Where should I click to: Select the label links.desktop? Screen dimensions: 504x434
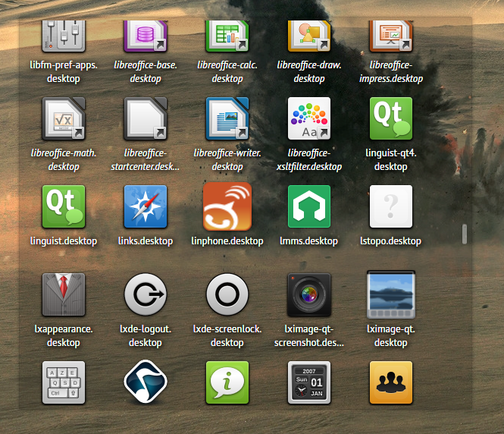tap(146, 241)
